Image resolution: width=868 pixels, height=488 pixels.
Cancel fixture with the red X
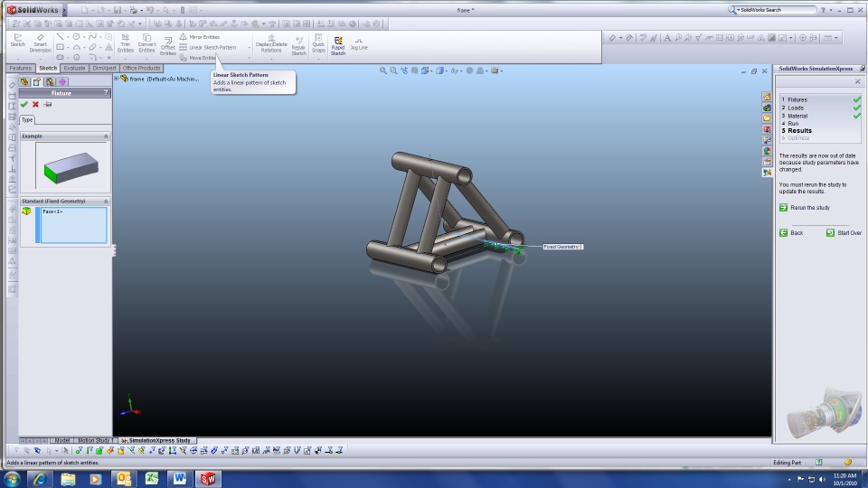coord(35,104)
